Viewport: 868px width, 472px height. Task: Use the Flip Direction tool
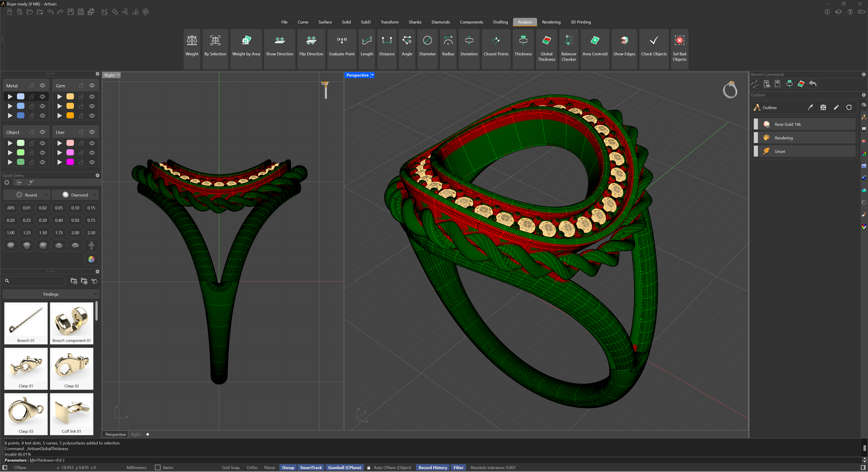pyautogui.click(x=311, y=49)
